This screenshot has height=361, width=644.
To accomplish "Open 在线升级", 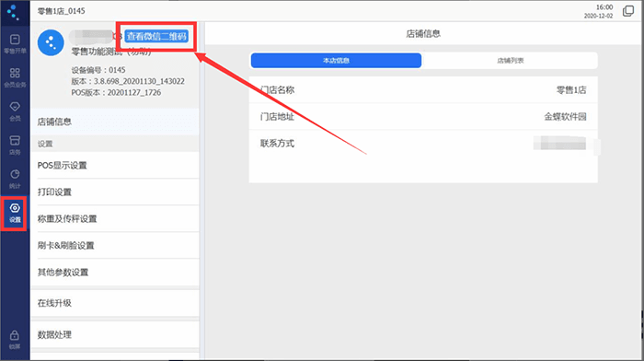I will pos(115,303).
